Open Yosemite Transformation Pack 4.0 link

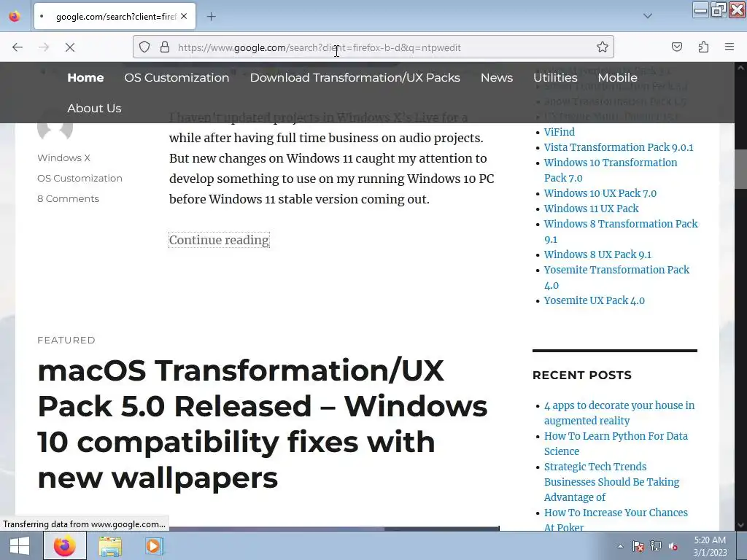click(616, 278)
